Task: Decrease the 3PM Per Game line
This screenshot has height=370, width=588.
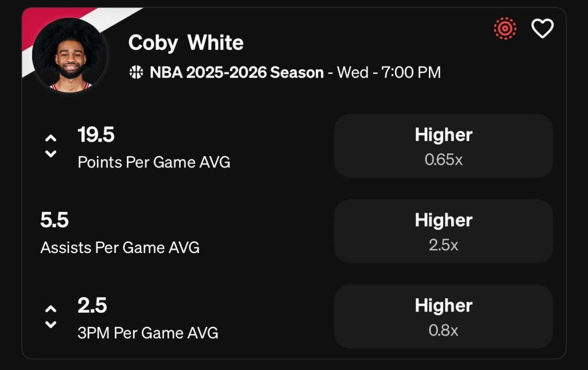Action: (x=51, y=325)
